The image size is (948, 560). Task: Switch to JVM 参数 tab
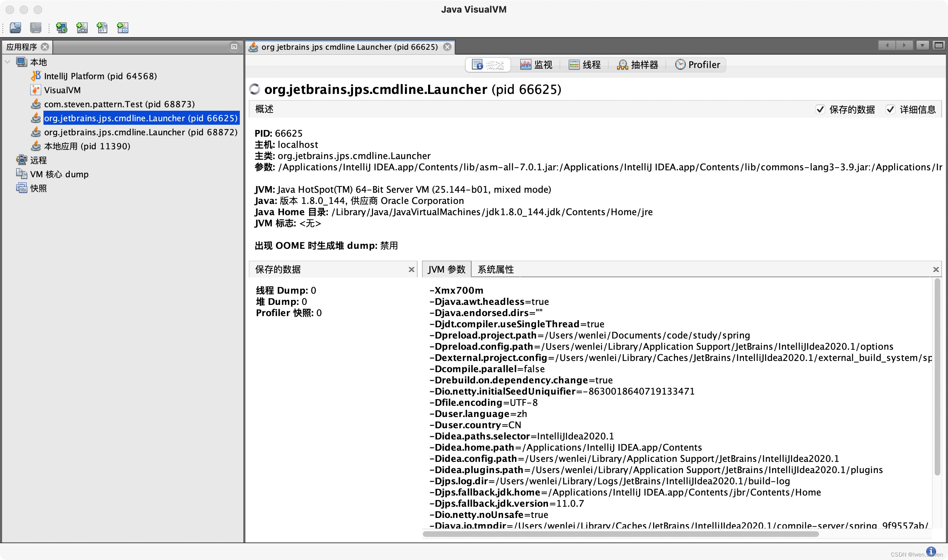pos(447,269)
